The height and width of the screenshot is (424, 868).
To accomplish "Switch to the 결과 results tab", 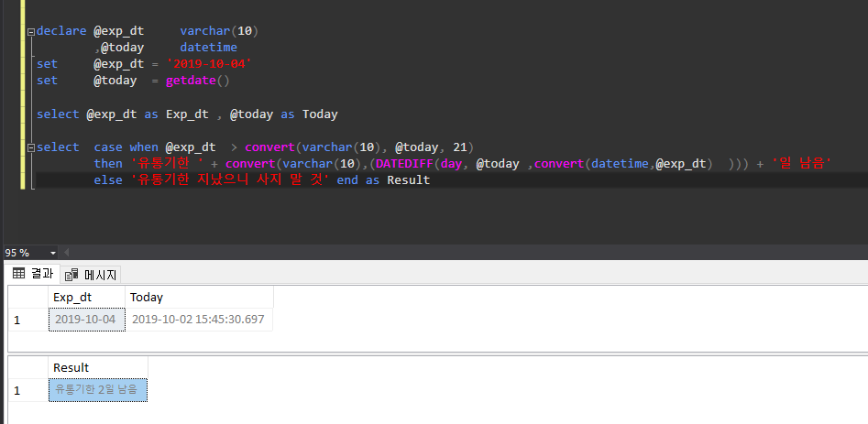I will tap(33, 273).
